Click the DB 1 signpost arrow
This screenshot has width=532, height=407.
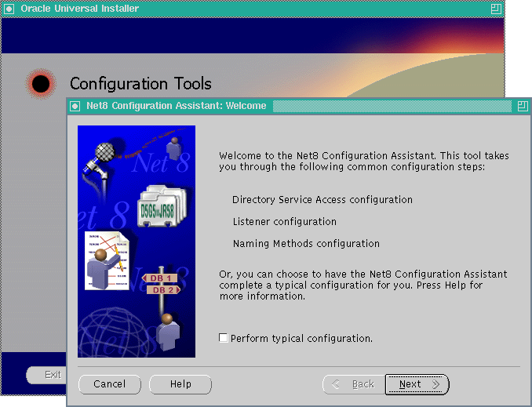coord(159,278)
